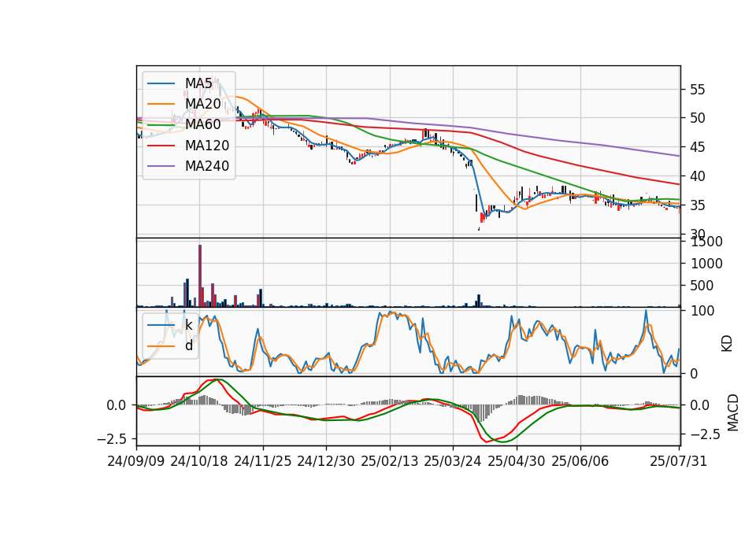Click the KD axis title
Image resolution: width=756 pixels, height=543 pixels.
727,344
